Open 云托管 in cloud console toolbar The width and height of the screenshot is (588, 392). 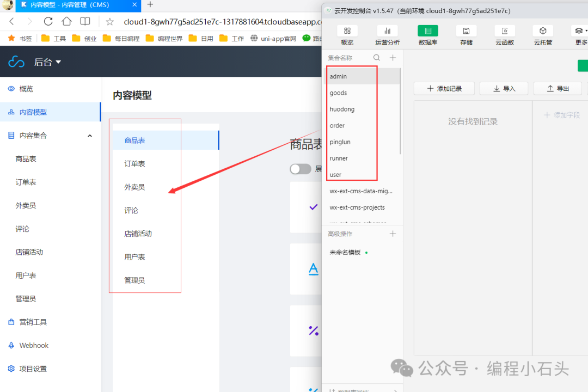[x=543, y=35]
